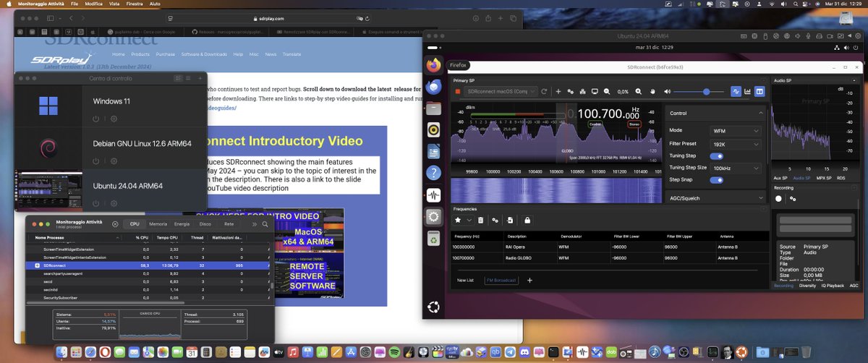Open Thunderbird mail from the Ubuntu dock

click(433, 87)
